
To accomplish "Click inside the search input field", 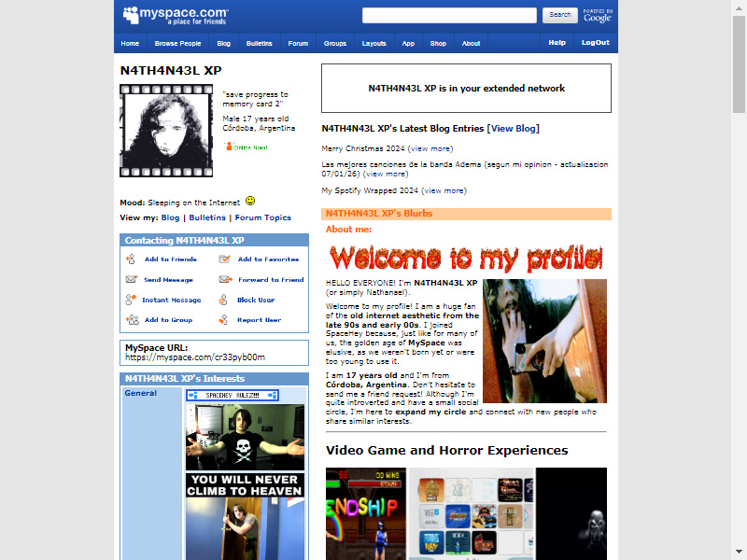I will 448,15.
